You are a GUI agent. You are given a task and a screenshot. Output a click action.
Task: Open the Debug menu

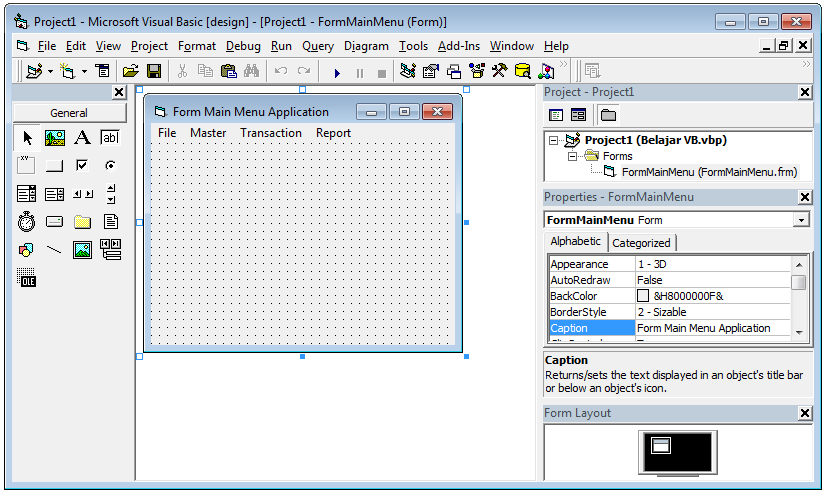[x=243, y=46]
